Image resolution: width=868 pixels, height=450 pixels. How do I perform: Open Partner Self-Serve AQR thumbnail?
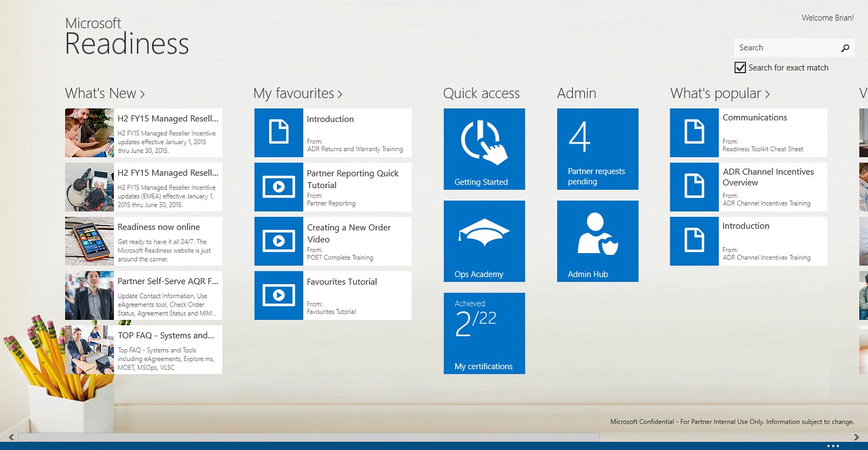(x=89, y=295)
